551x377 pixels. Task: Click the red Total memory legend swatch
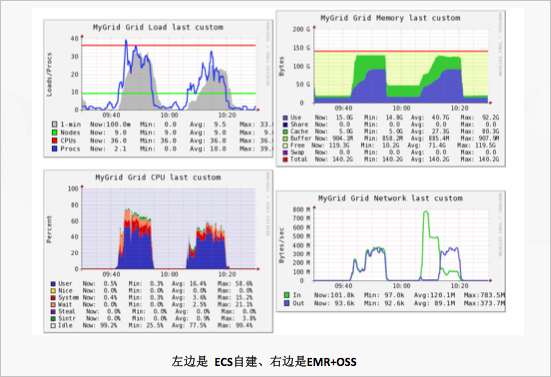[285, 159]
